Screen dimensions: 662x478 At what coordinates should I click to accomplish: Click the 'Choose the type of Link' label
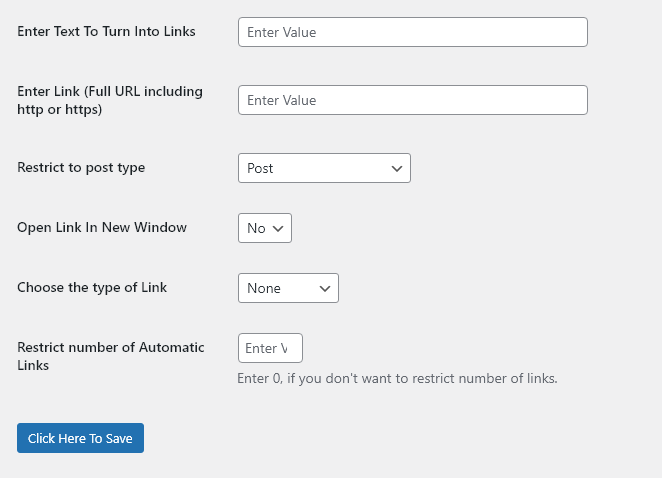point(92,288)
